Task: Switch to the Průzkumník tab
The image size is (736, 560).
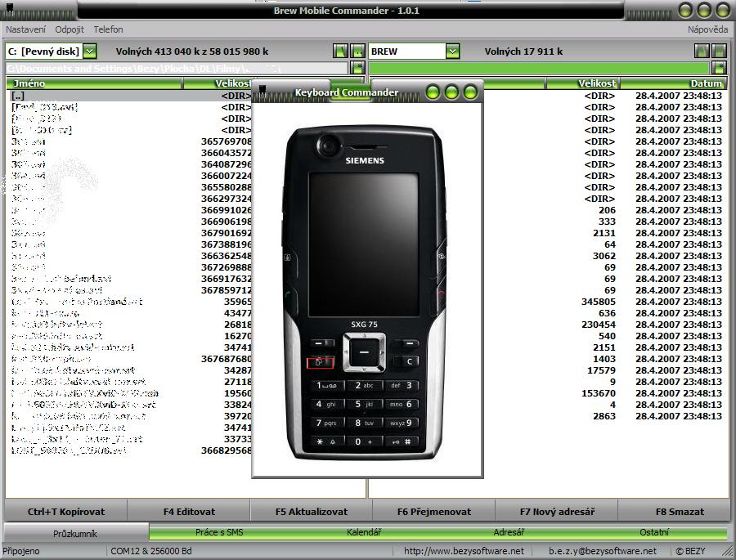Action: click(75, 533)
